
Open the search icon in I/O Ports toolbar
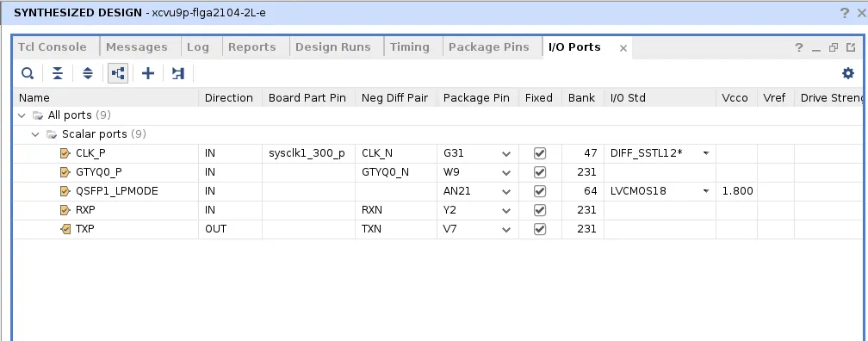point(28,73)
